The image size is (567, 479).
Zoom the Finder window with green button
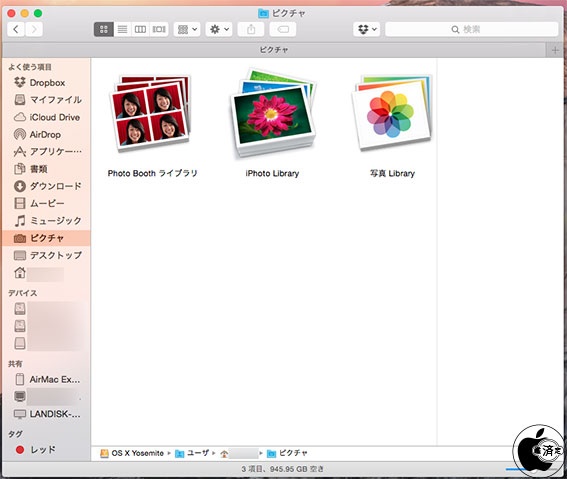38,13
